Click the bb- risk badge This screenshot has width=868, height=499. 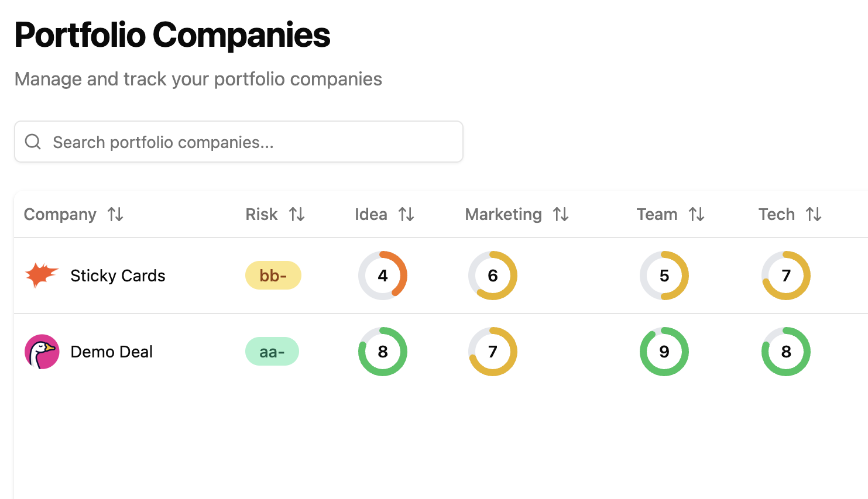click(273, 276)
